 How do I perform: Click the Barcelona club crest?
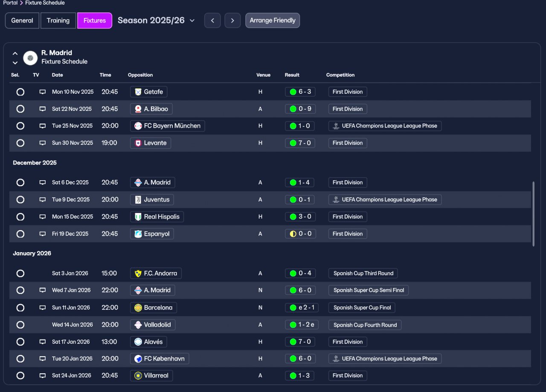[x=138, y=307]
